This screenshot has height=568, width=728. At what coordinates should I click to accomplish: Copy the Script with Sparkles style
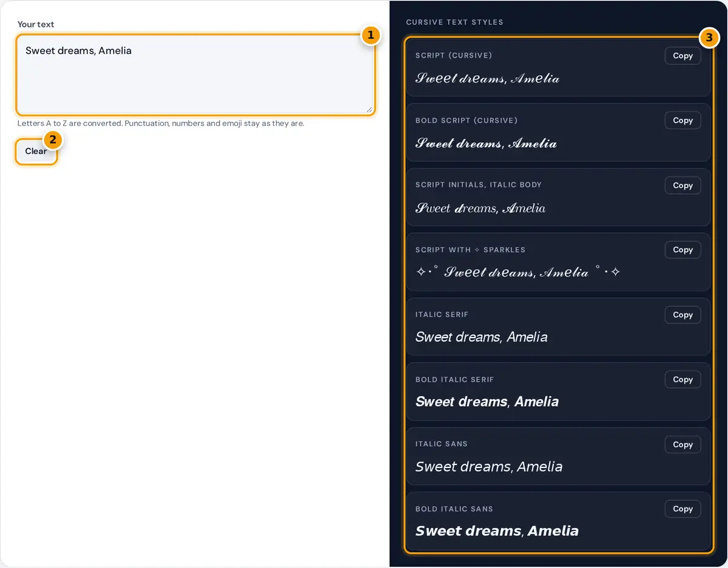click(682, 250)
